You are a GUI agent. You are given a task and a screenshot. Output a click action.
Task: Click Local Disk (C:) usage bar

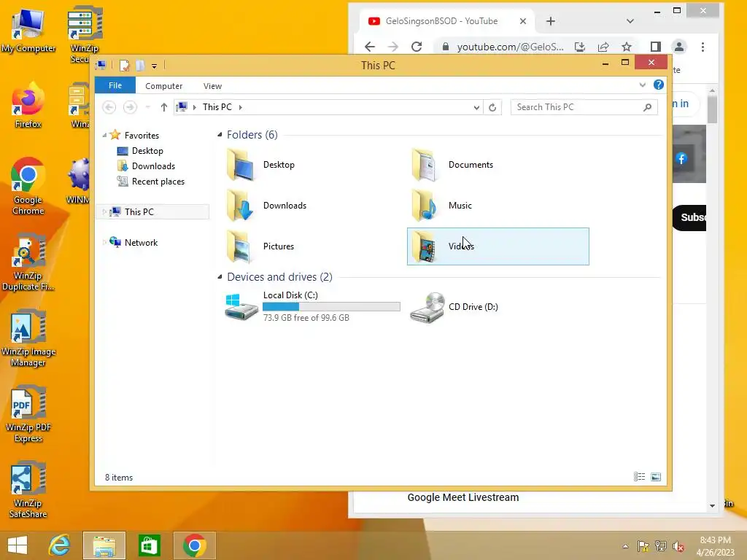pos(332,307)
